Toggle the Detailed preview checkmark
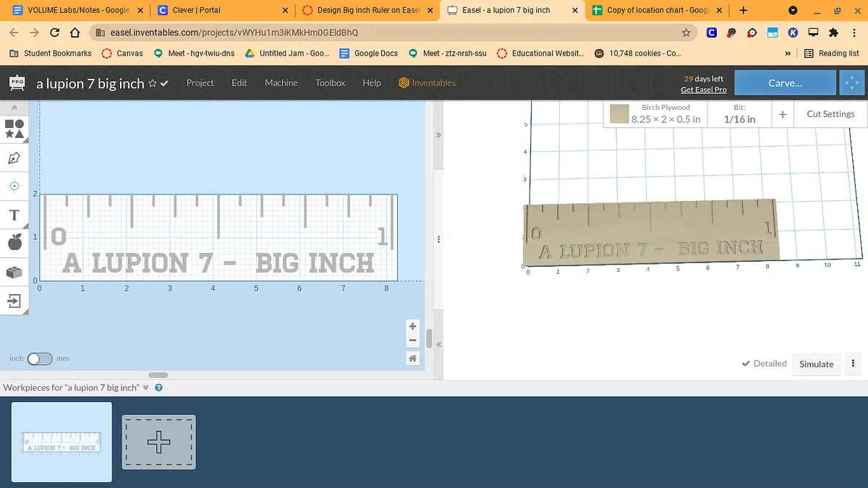 click(x=764, y=364)
